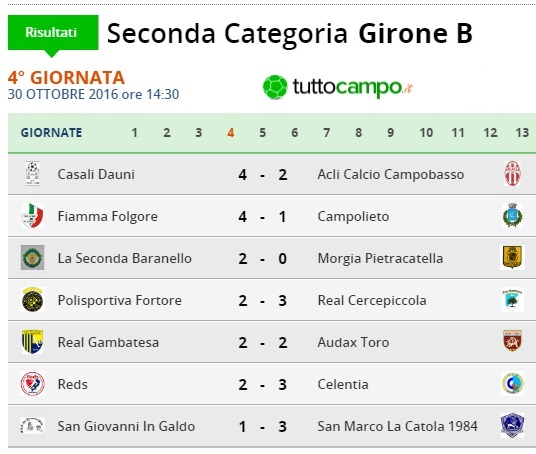This screenshot has height=454, width=536.
Task: Click the Audax Toro maroon shield
Action: 512,341
